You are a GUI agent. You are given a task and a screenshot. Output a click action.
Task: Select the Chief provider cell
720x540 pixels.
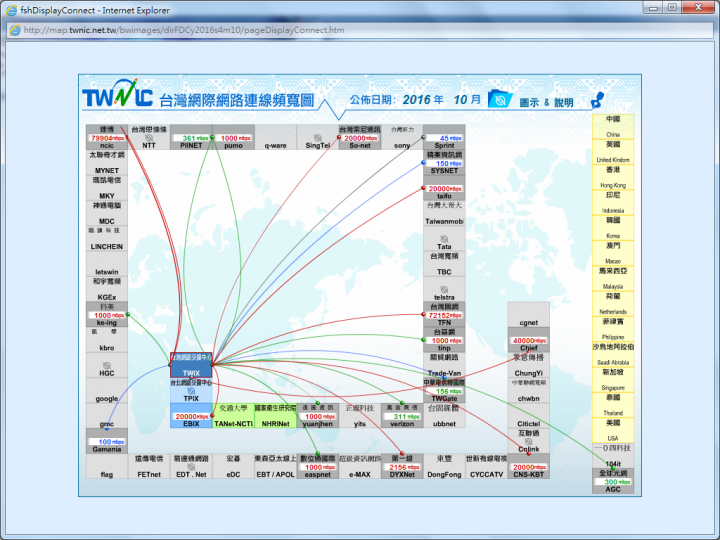pyautogui.click(x=529, y=339)
